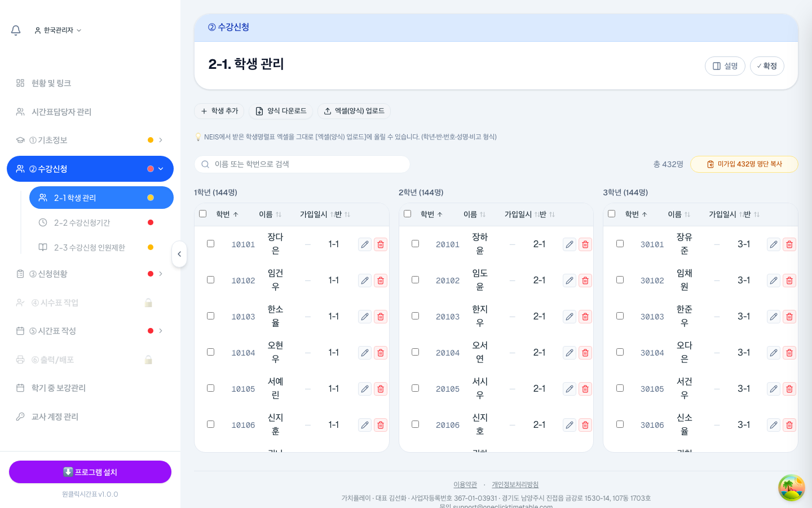This screenshot has height=508, width=812.
Task: Click 양식 다운로드 button
Action: click(281, 111)
